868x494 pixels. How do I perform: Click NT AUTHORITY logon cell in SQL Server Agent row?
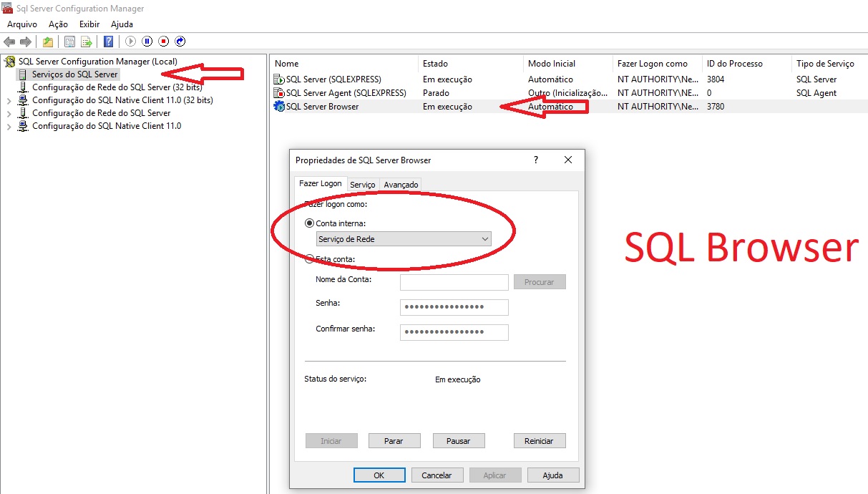pos(658,93)
